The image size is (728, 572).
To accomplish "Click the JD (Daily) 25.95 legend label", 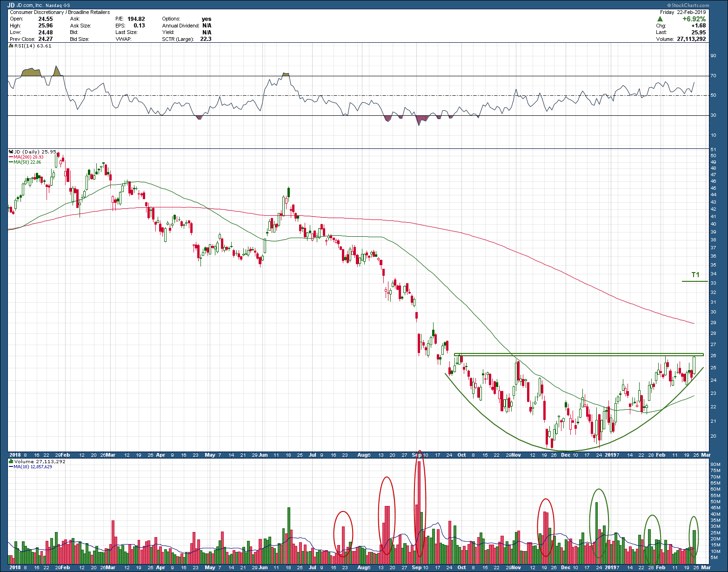I will (x=35, y=152).
